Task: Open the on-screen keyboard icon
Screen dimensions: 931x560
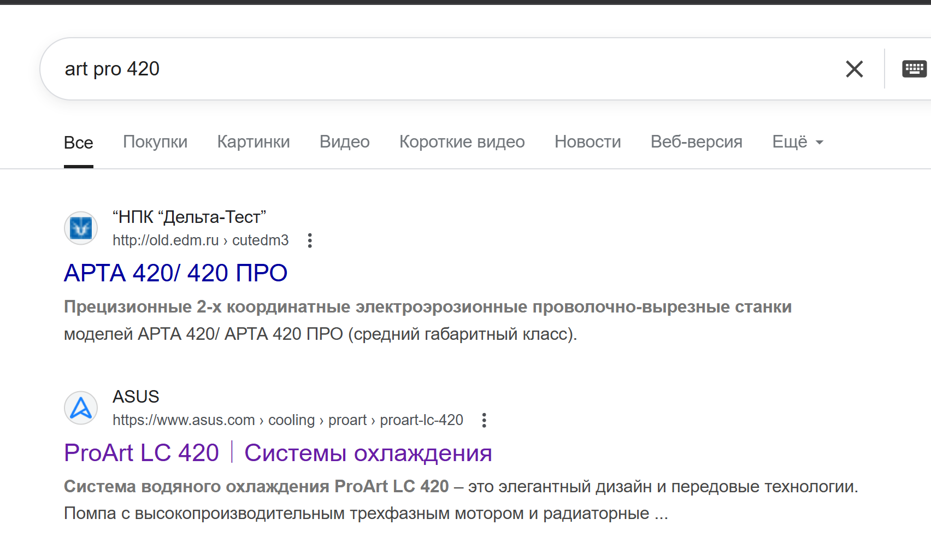Action: coord(914,69)
